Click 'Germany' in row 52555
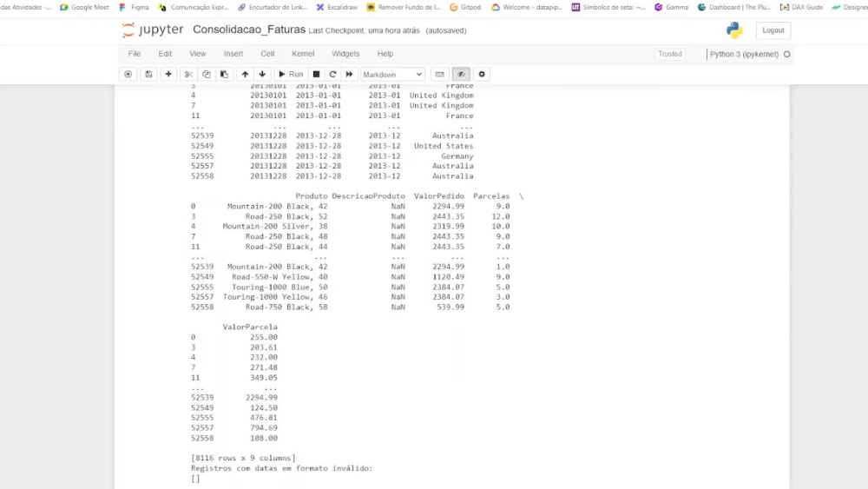The width and height of the screenshot is (868, 489). [457, 156]
